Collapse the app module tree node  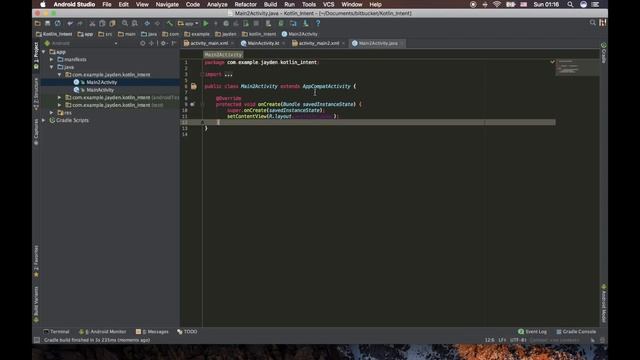click(x=44, y=52)
